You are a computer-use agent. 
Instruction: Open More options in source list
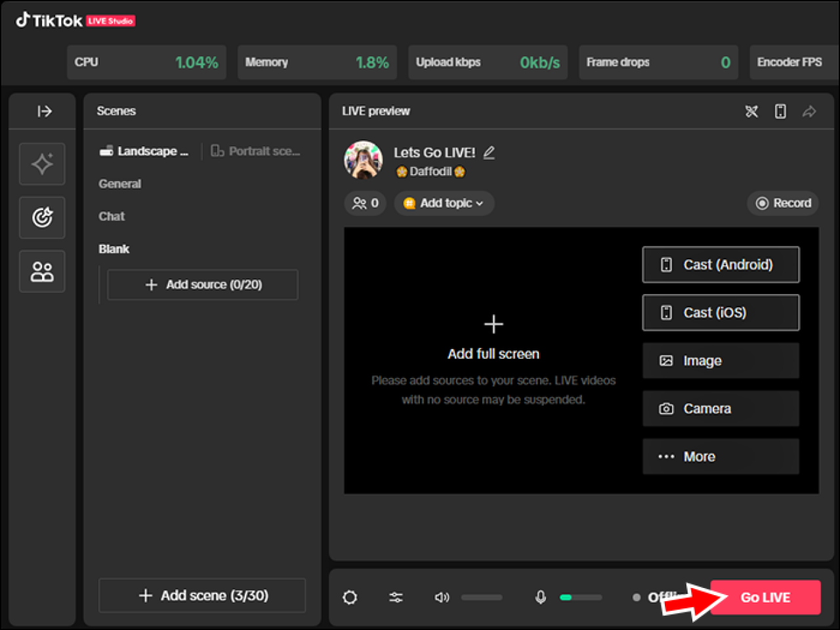pyautogui.click(x=720, y=456)
